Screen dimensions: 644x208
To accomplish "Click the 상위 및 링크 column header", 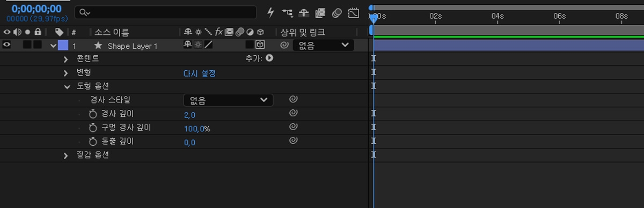I will coord(303,32).
